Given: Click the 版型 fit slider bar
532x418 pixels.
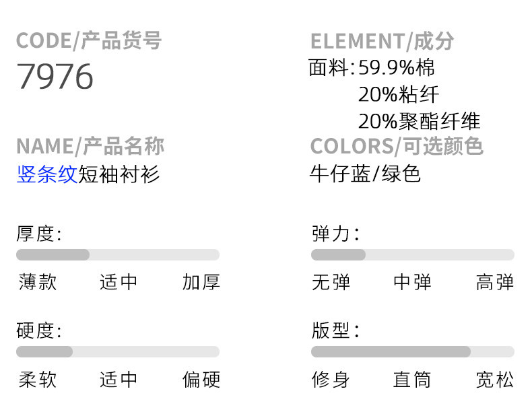Looking at the screenshot, I should point(412,351).
